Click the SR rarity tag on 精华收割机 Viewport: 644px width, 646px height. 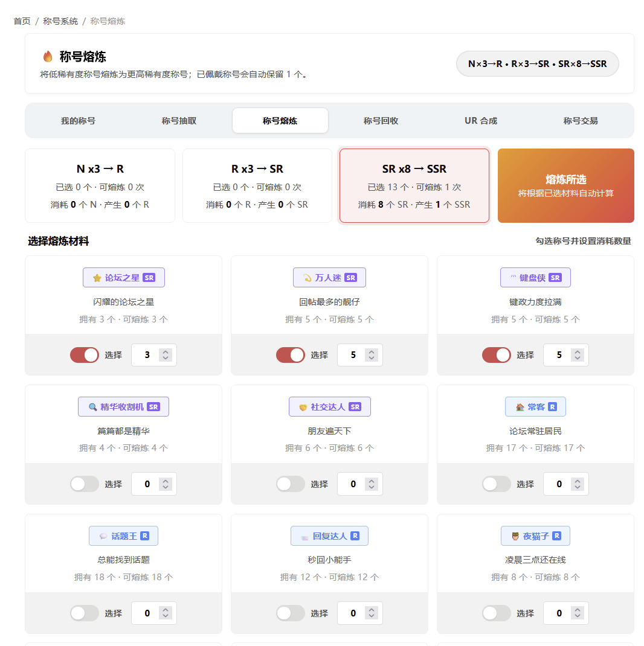[x=153, y=407]
